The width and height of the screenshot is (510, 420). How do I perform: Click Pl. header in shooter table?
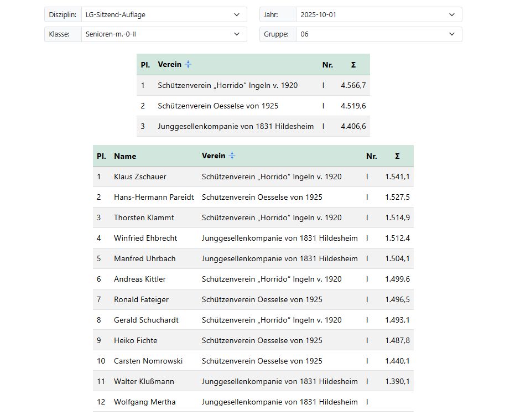pos(101,156)
